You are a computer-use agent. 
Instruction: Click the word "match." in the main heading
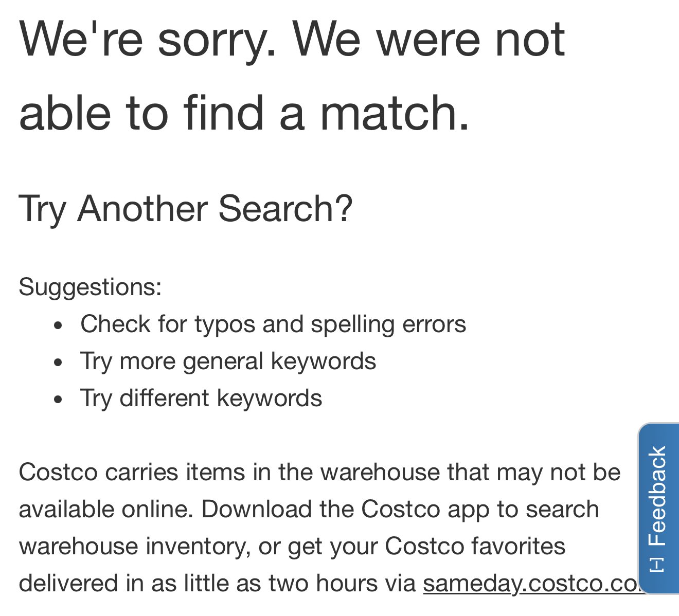pyautogui.click(x=395, y=112)
